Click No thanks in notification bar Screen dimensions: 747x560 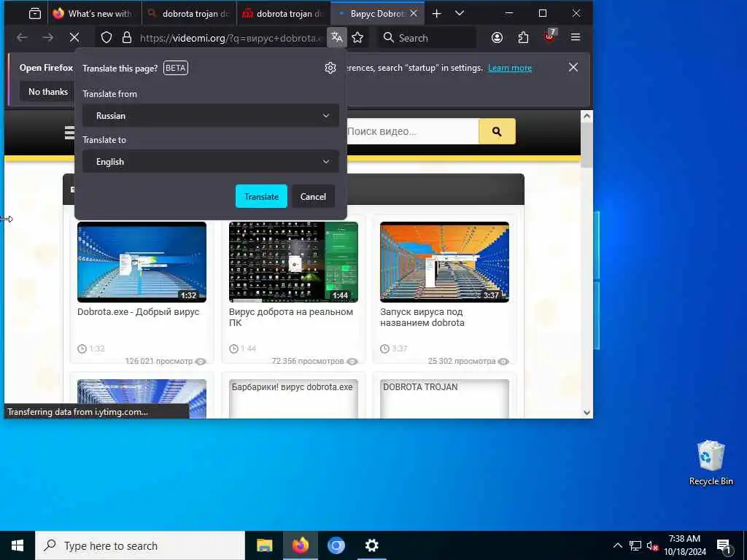click(x=47, y=91)
